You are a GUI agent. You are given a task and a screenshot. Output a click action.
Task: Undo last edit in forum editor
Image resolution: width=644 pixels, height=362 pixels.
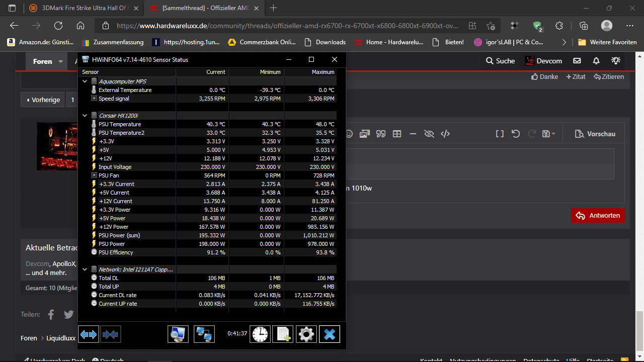(516, 134)
